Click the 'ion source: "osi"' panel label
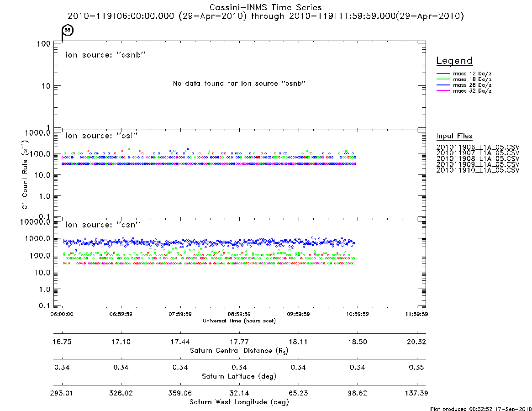The height and width of the screenshot is (411, 532). (x=101, y=136)
